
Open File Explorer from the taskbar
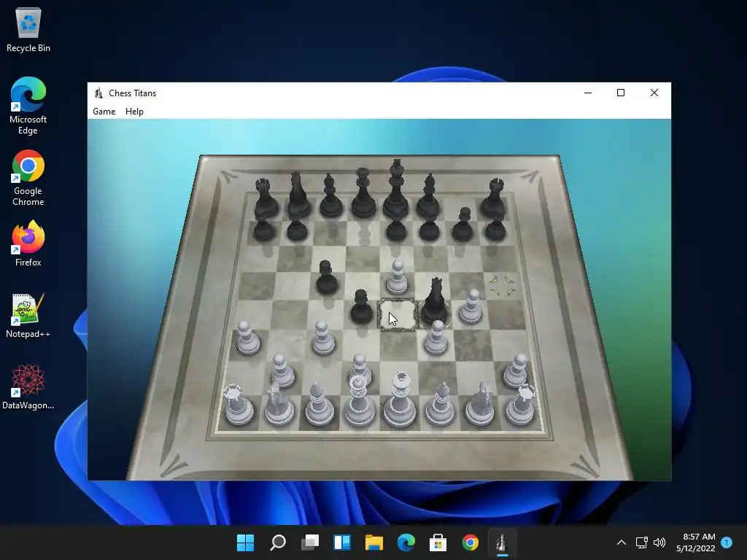click(x=374, y=542)
